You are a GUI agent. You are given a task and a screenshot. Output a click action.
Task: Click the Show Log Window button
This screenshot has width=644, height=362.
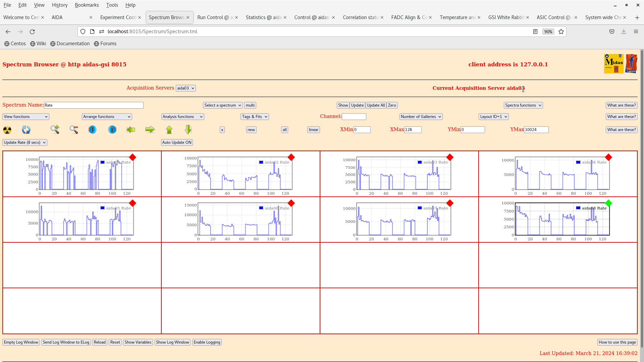tap(172, 342)
